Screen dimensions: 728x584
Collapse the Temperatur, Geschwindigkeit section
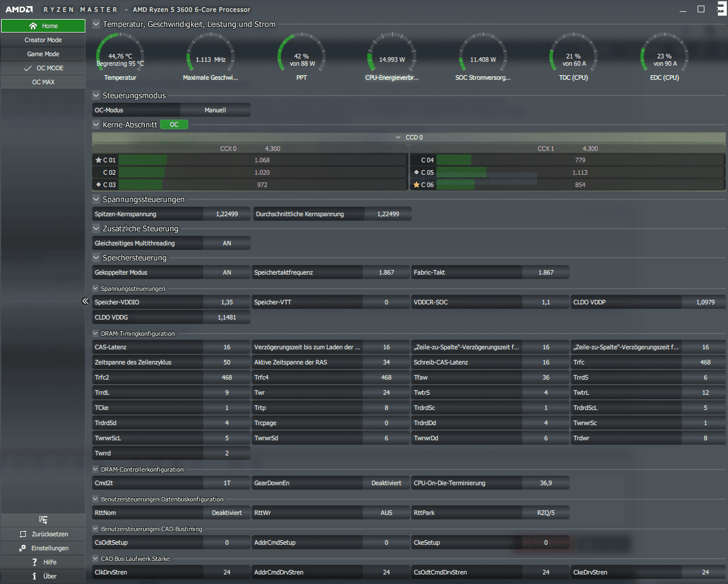click(96, 24)
